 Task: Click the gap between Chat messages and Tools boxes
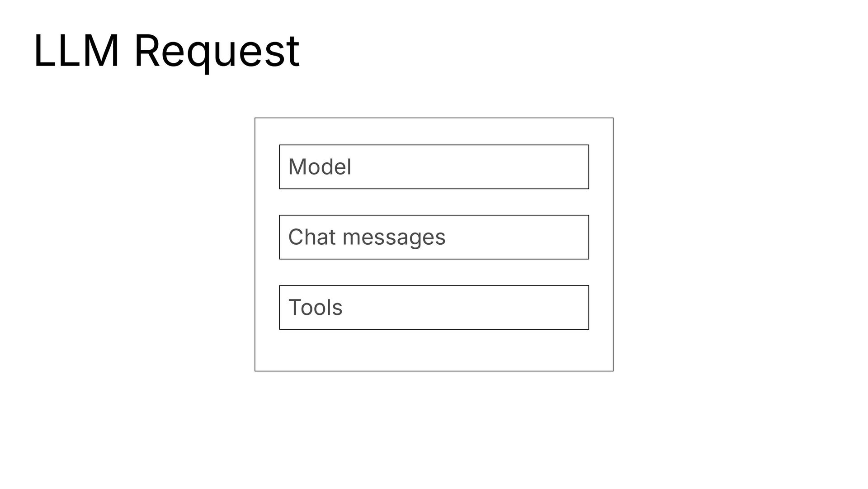point(434,272)
